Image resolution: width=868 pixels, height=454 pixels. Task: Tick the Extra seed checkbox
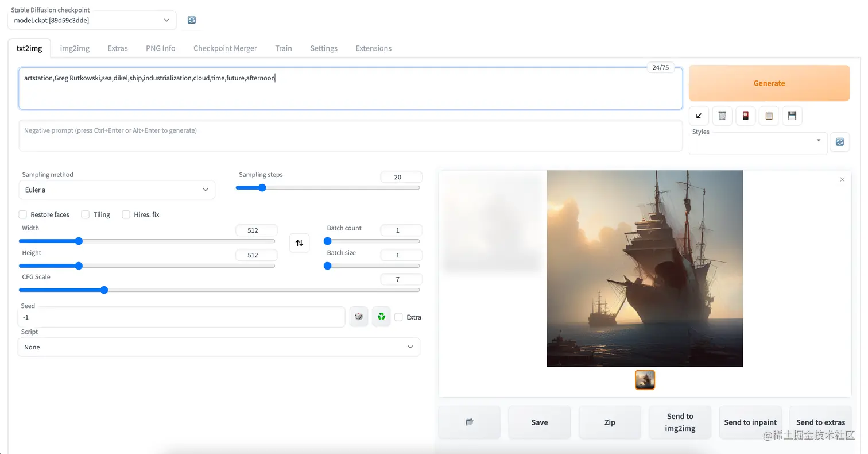(398, 317)
